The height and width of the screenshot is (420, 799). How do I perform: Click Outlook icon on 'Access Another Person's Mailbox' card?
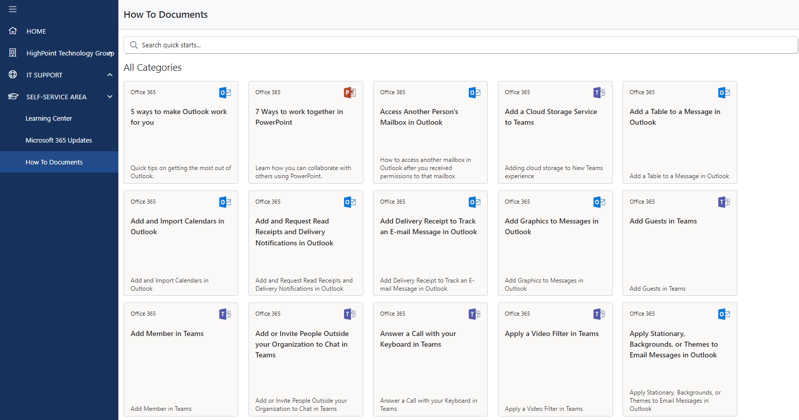(x=474, y=92)
